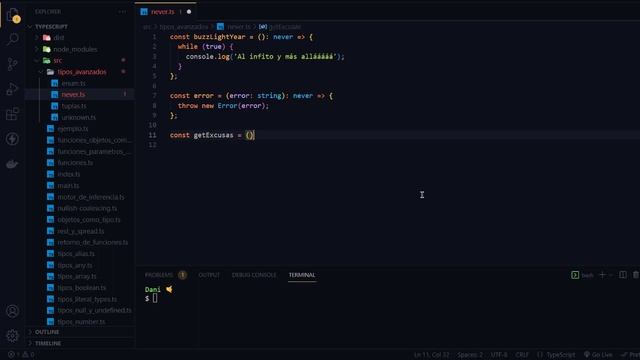The height and width of the screenshot is (360, 640).
Task: Open tuplas.ts file
Action: [x=74, y=106]
